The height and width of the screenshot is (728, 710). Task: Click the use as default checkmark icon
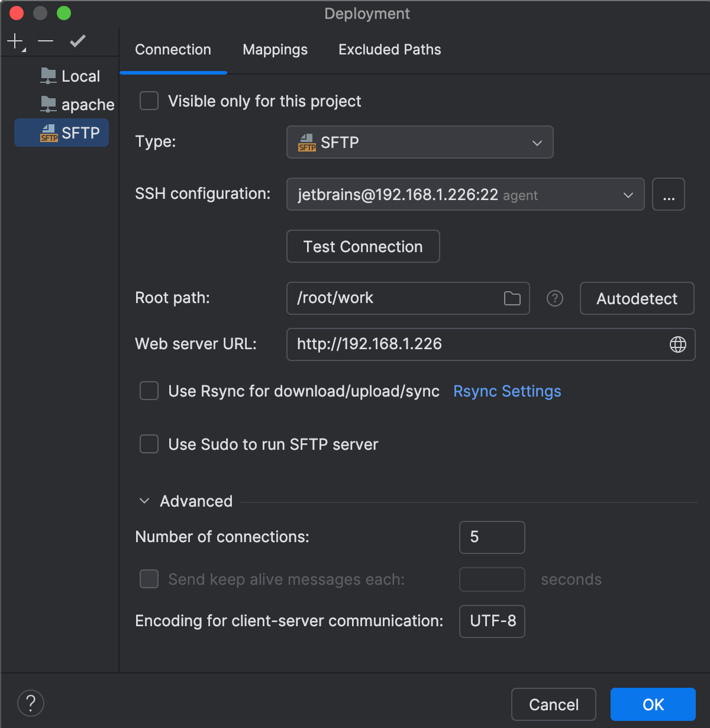[x=78, y=41]
